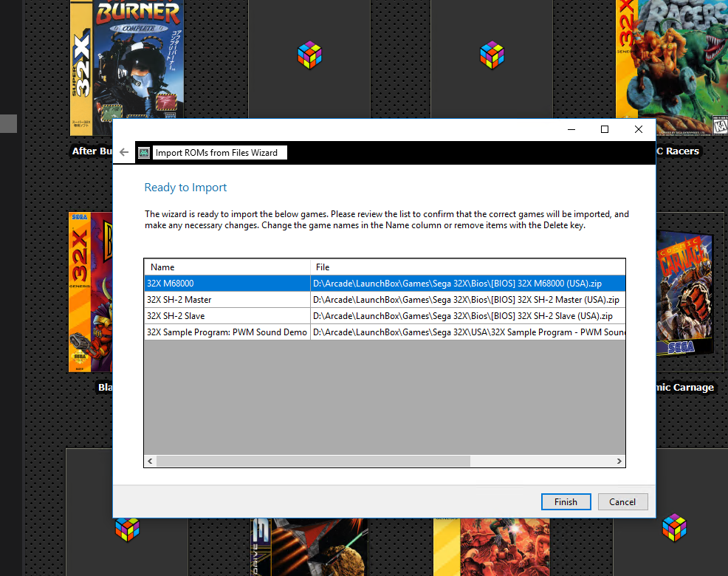Select the 32X SH-2 Master name cell

click(x=227, y=300)
